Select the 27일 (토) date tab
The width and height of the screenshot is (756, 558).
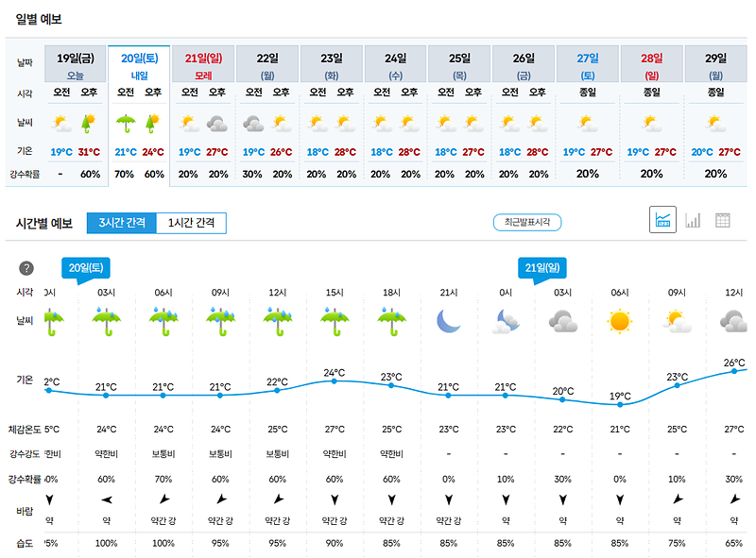click(x=587, y=64)
